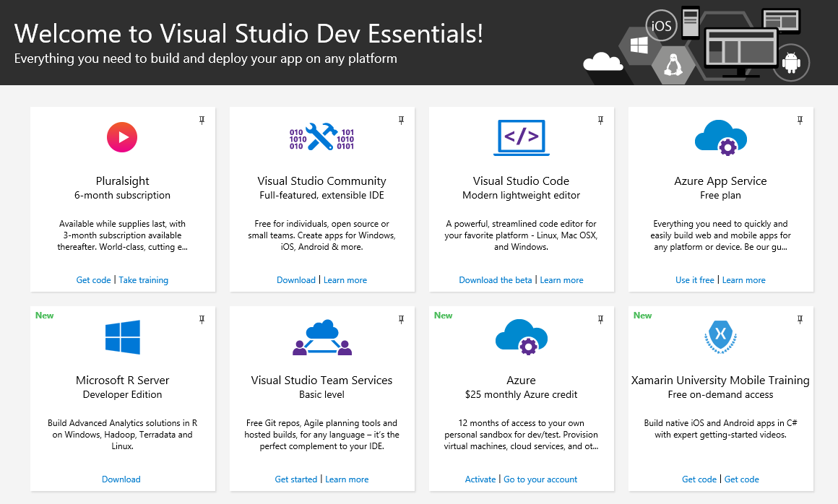Open Pluralsight Get code link
The image size is (838, 504).
pos(93,279)
